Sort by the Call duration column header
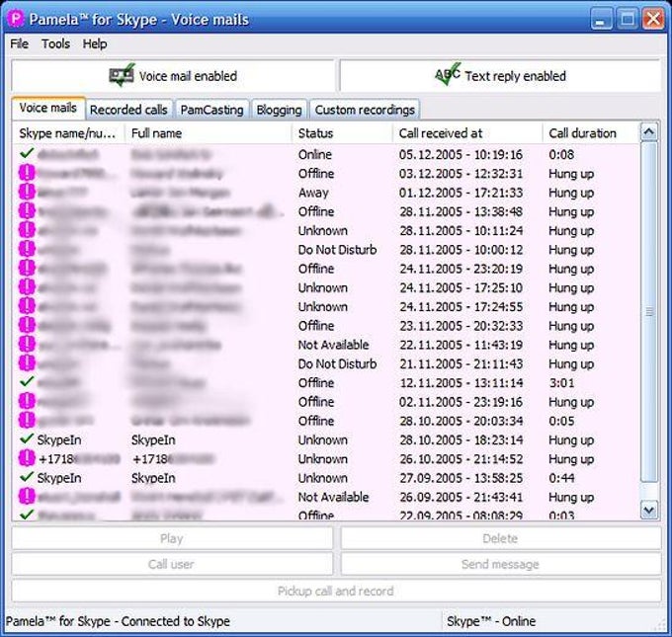The width and height of the screenshot is (672, 637). pyautogui.click(x=591, y=133)
